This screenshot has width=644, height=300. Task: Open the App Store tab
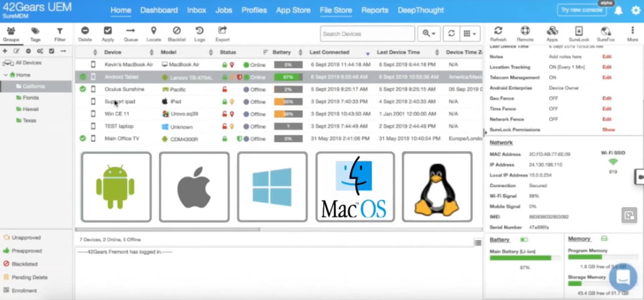293,10
